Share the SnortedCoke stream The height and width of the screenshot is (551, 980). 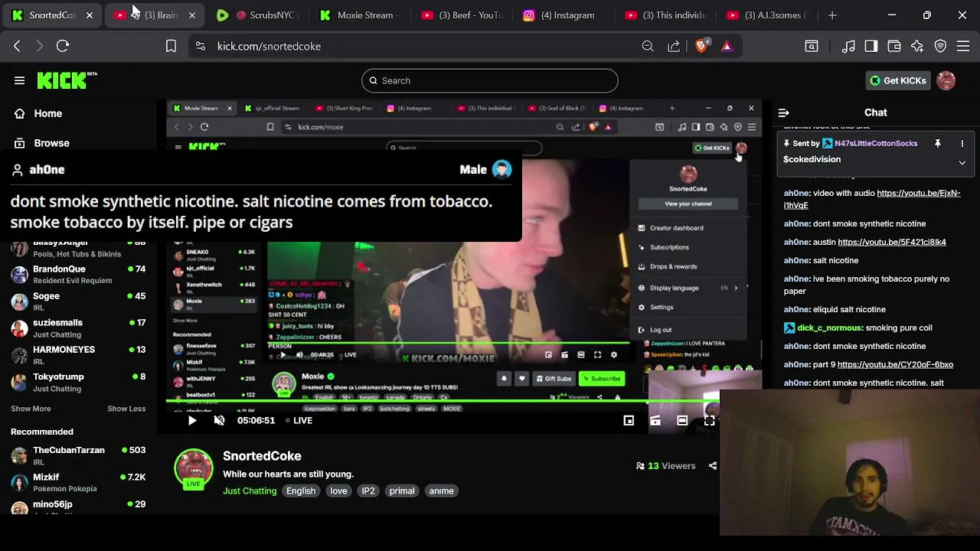[713, 465]
